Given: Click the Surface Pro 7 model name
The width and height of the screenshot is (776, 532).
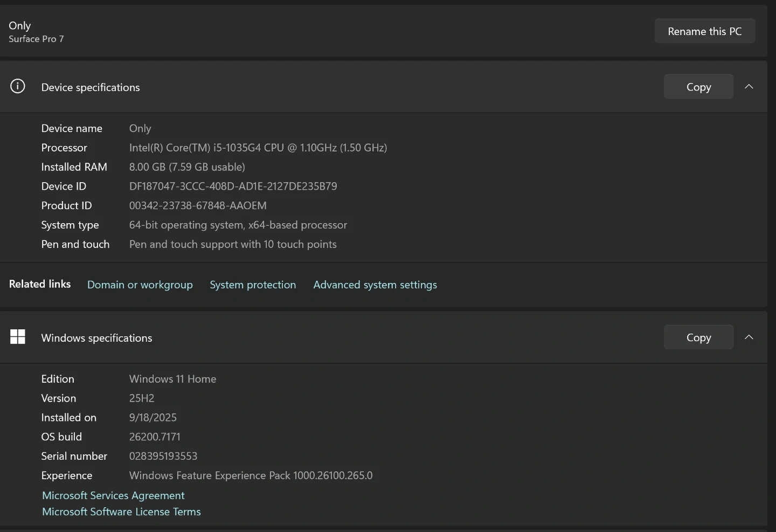Looking at the screenshot, I should click(x=36, y=39).
